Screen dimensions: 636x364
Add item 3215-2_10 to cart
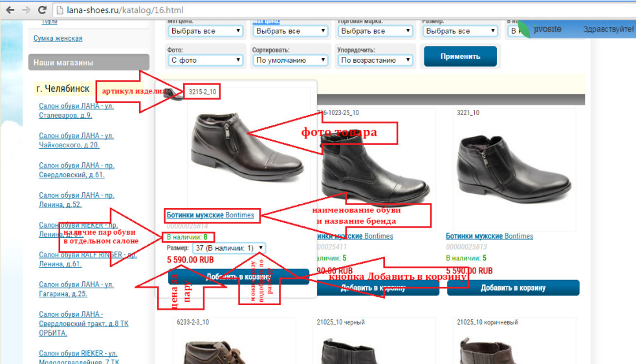point(239,277)
